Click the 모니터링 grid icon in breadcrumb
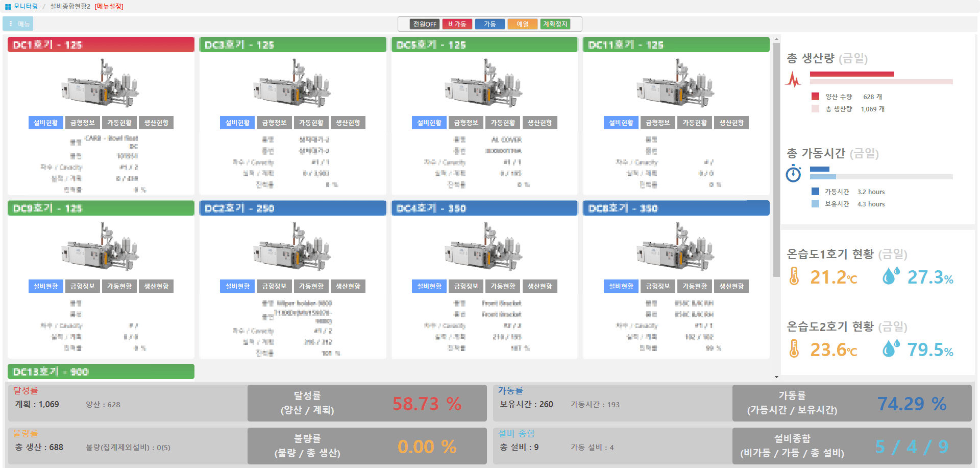This screenshot has height=468, width=980. [7, 6]
